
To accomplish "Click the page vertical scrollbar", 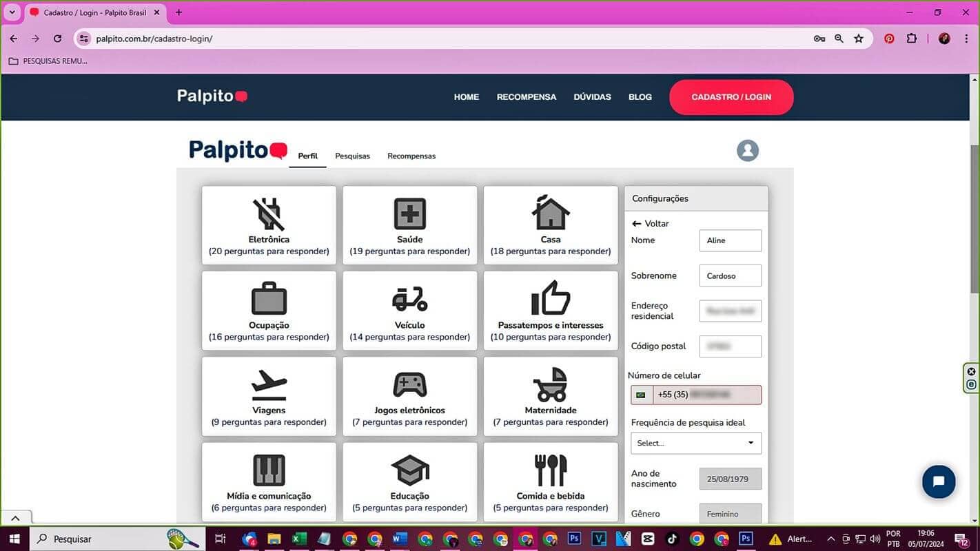I will pos(974,219).
